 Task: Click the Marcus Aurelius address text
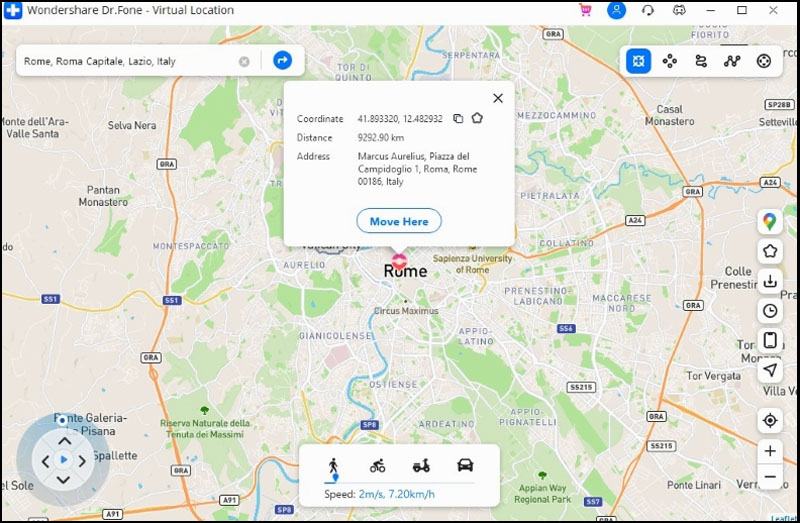pos(417,169)
